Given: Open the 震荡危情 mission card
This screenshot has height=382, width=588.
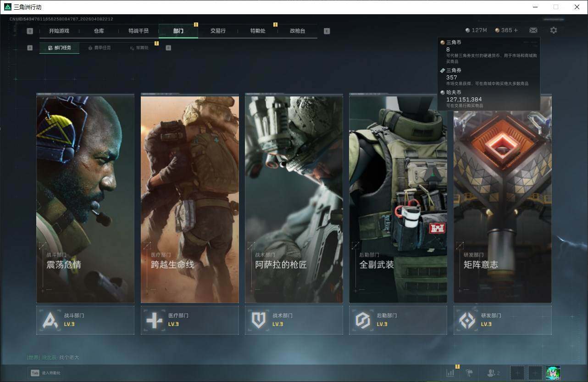Looking at the screenshot, I should [85, 199].
